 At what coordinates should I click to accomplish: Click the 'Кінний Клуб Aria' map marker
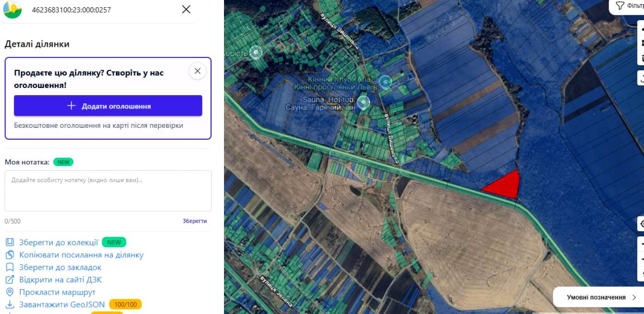[x=385, y=82]
